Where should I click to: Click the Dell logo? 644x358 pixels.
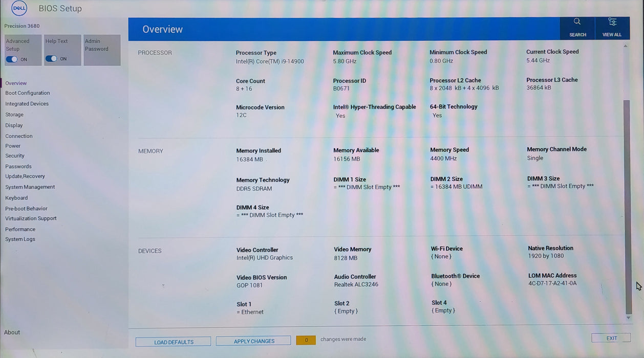19,8
